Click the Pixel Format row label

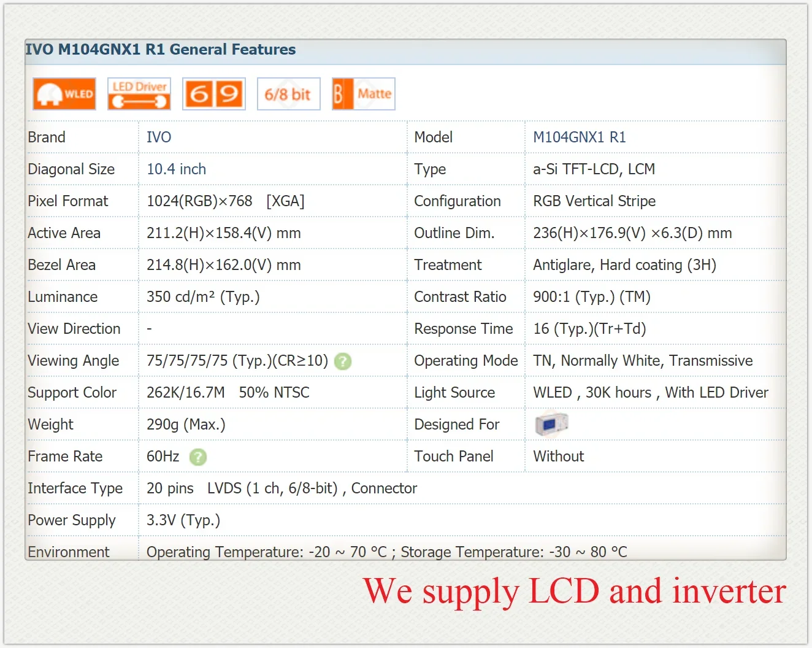pyautogui.click(x=68, y=201)
